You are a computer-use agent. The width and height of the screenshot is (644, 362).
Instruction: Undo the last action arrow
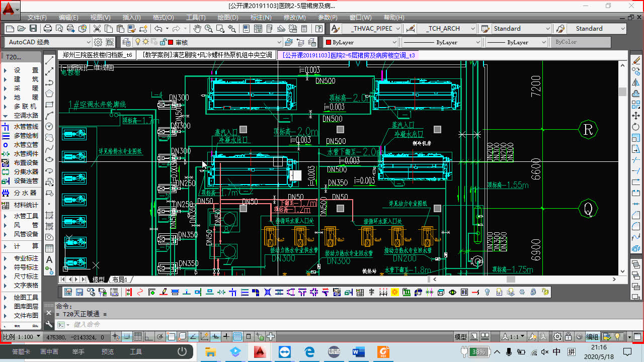pos(159,29)
